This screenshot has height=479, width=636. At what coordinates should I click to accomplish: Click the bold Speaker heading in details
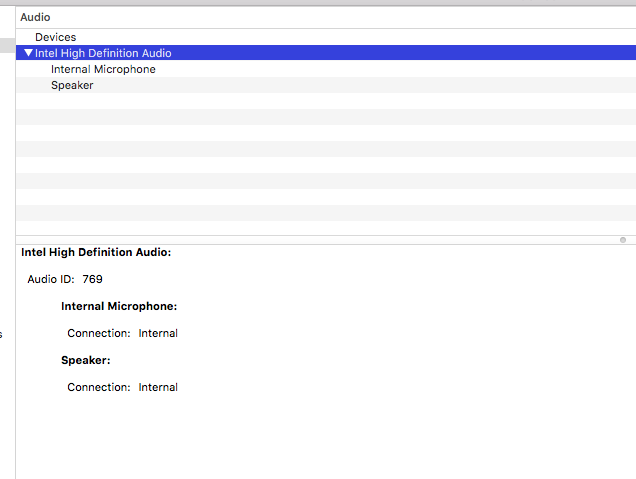point(86,360)
